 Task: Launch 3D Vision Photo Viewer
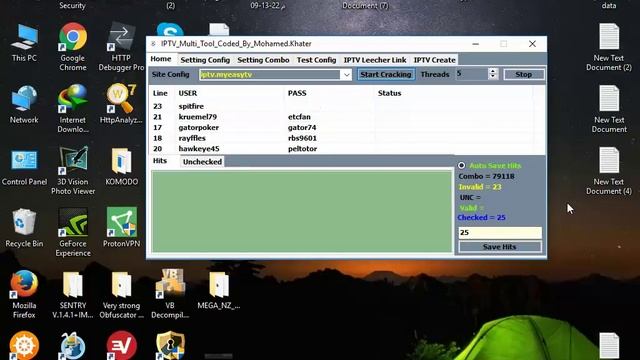(x=73, y=171)
